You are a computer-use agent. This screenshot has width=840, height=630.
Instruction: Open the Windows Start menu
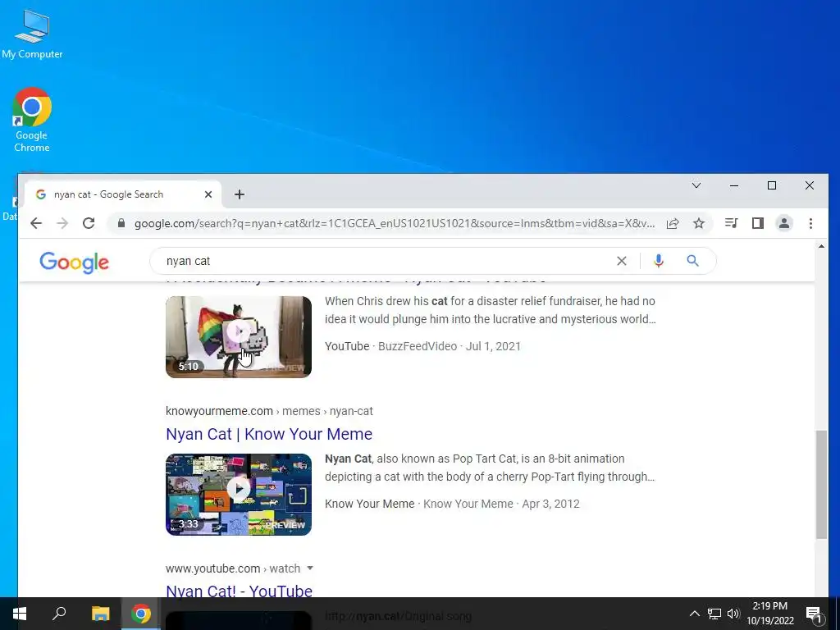tap(20, 614)
